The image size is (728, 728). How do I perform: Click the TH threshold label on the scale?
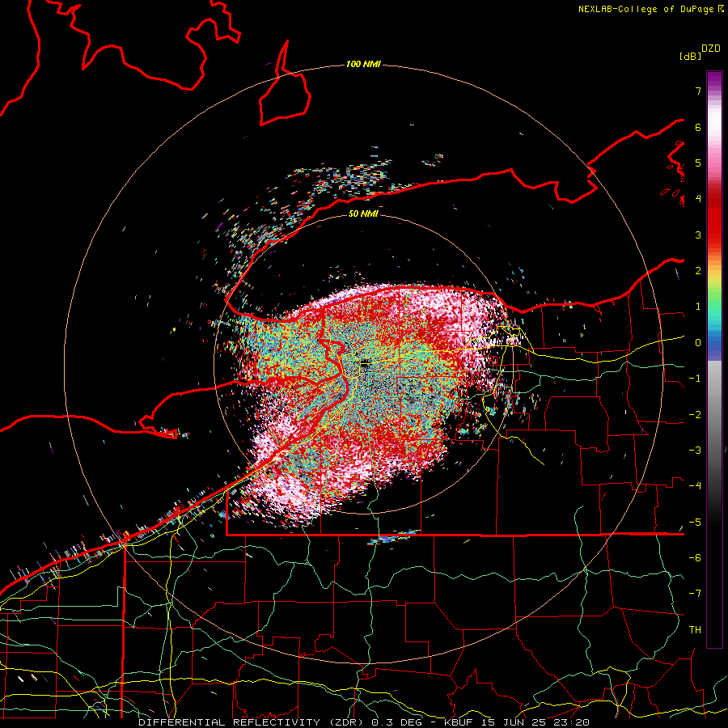click(695, 630)
